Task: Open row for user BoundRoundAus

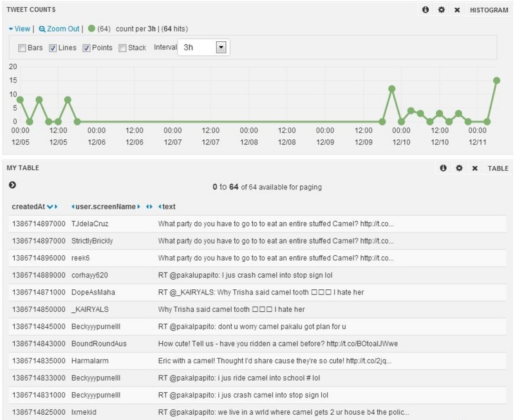Action: [x=257, y=343]
